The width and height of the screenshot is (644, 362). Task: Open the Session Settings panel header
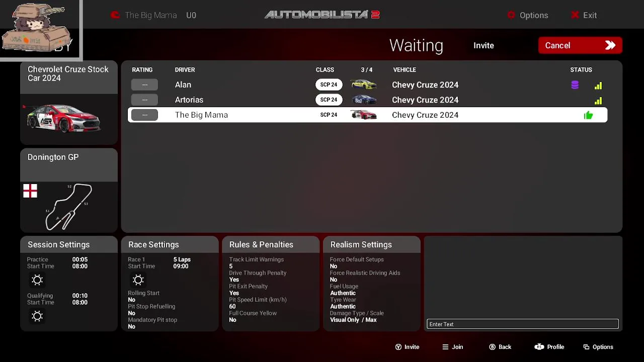click(69, 244)
